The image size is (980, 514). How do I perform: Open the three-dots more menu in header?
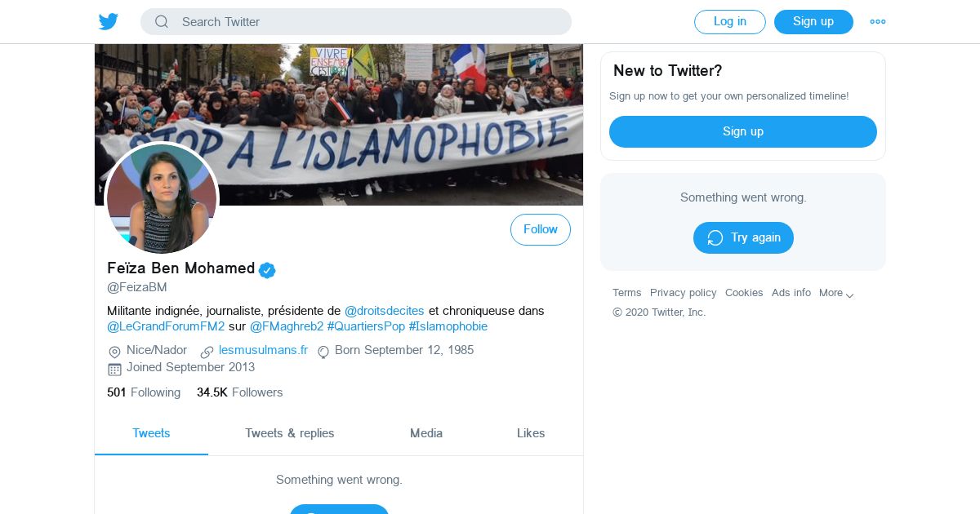point(878,22)
